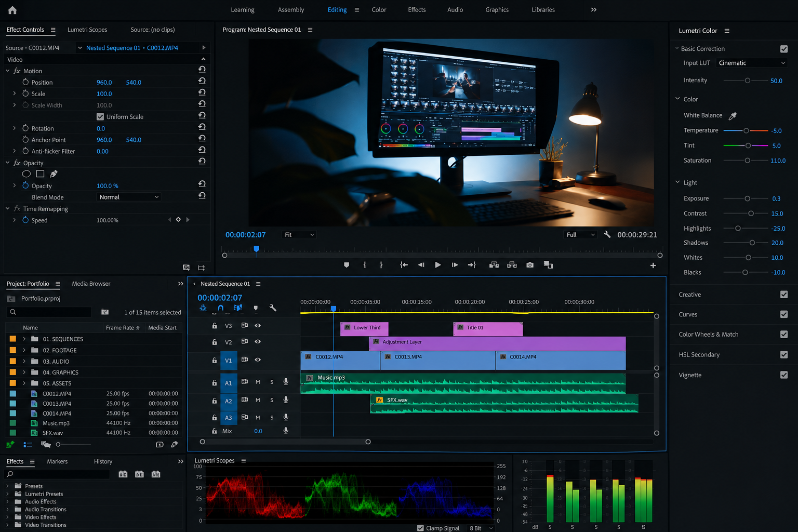798x532 pixels.
Task: Expand the 02. FOOTAGE bin
Action: click(24, 350)
